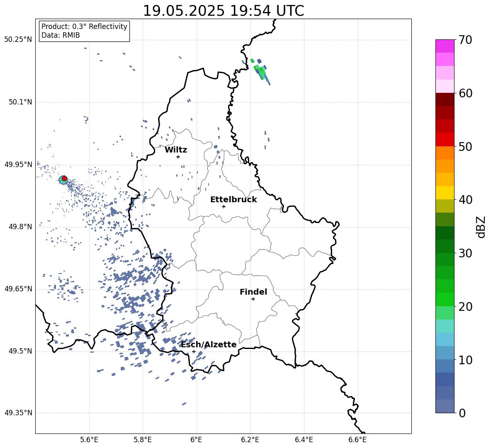Click the 60 colorbar tick label

coord(465,93)
